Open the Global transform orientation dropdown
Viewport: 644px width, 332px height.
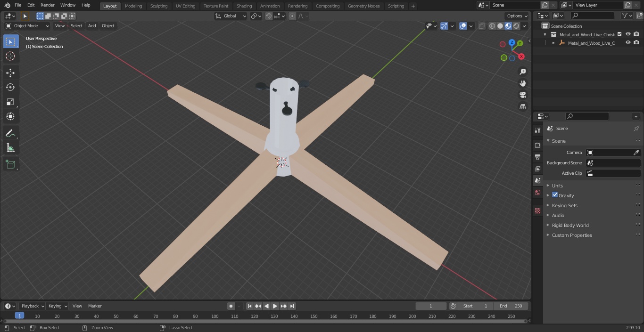[231, 16]
